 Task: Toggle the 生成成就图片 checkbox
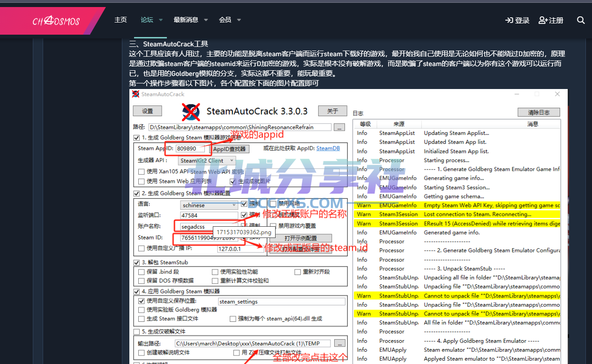click(233, 181)
